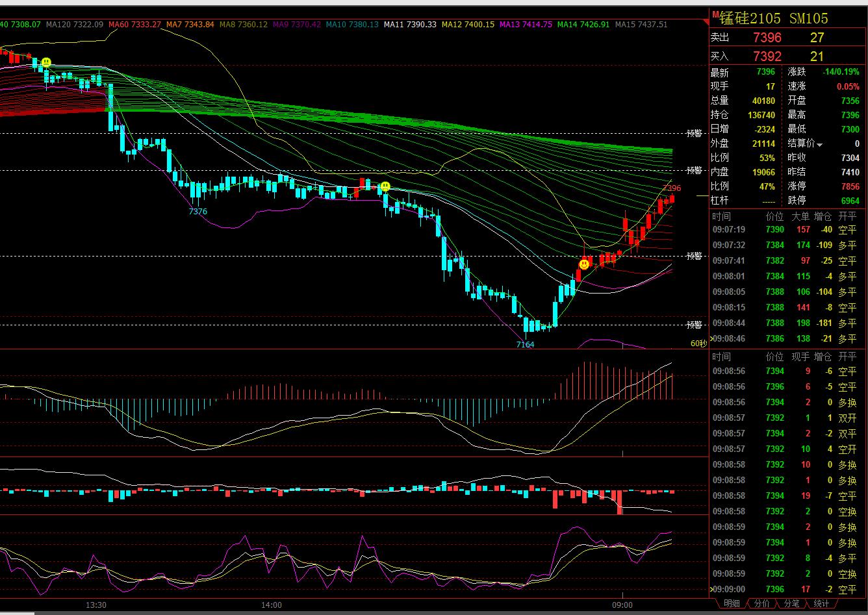This screenshot has width=868, height=615.
Task: Click the smiley marker beside the rising red candles
Action: [x=584, y=264]
